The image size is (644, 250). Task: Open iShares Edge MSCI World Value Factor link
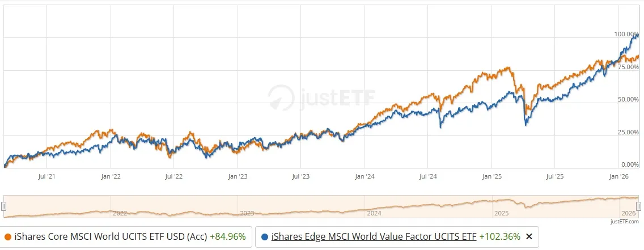[x=374, y=236]
